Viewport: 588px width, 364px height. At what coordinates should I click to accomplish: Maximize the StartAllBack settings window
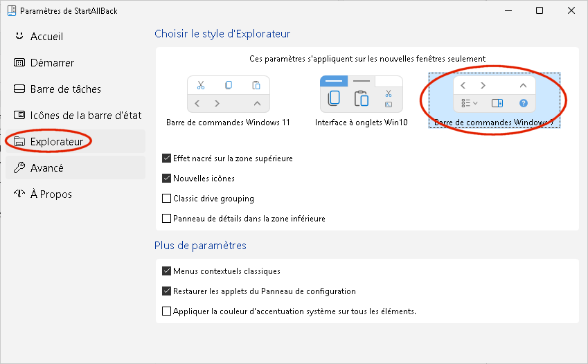[x=540, y=10]
